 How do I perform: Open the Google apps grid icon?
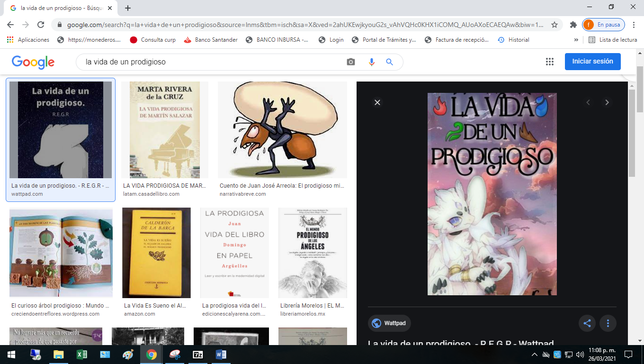pyautogui.click(x=550, y=62)
